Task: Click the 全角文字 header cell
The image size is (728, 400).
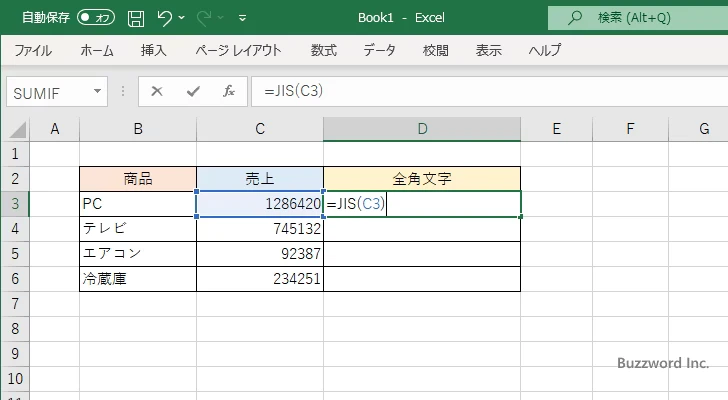Action: pyautogui.click(x=422, y=179)
